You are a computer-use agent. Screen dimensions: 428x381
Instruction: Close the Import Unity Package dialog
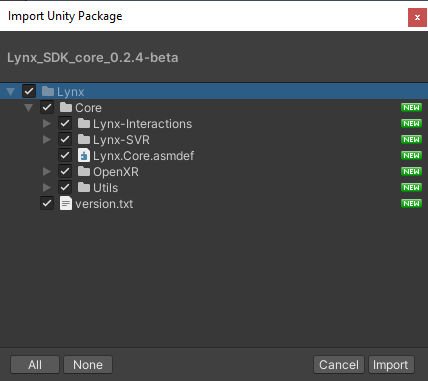pyautogui.click(x=417, y=17)
